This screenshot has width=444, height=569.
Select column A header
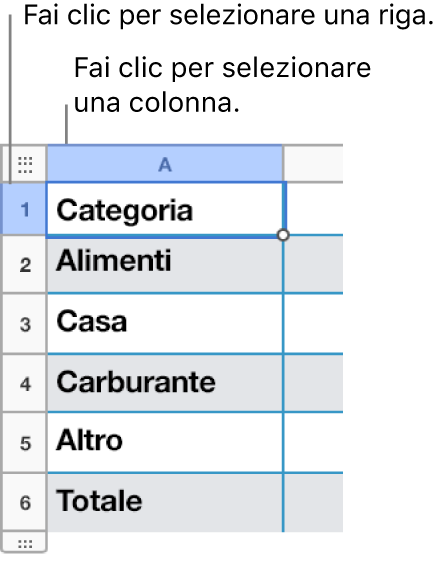click(x=165, y=164)
